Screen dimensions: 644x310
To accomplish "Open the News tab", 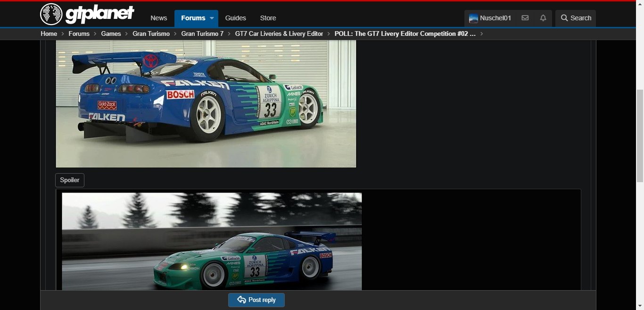I will 159,18.
